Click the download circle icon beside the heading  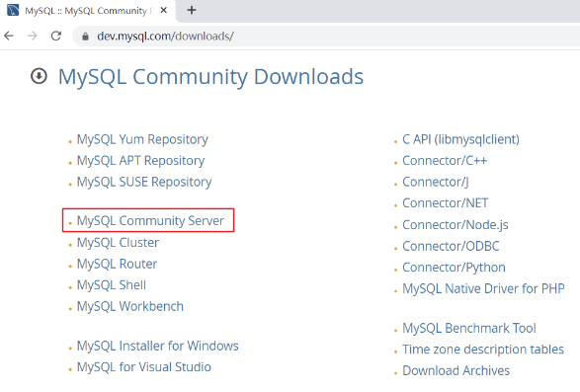(39, 76)
